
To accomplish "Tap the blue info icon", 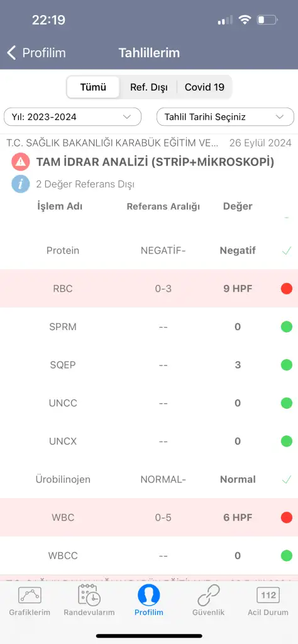I will click(21, 184).
